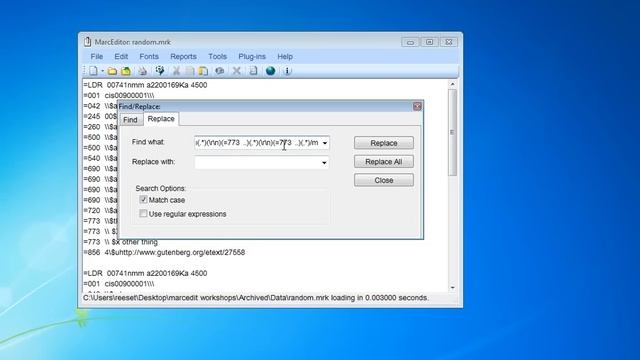
Task: Open the Tools menu
Action: point(218,56)
